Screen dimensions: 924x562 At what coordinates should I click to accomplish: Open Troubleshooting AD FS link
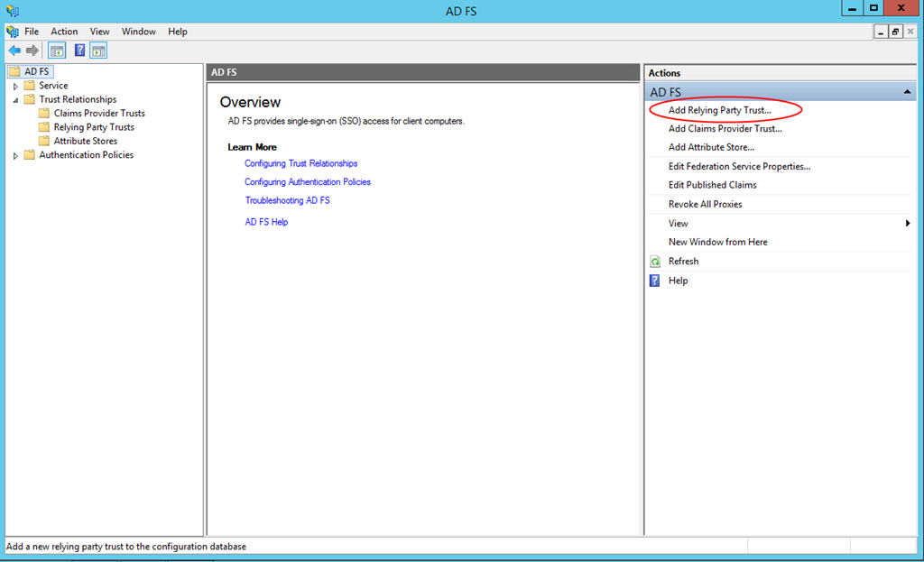(288, 200)
